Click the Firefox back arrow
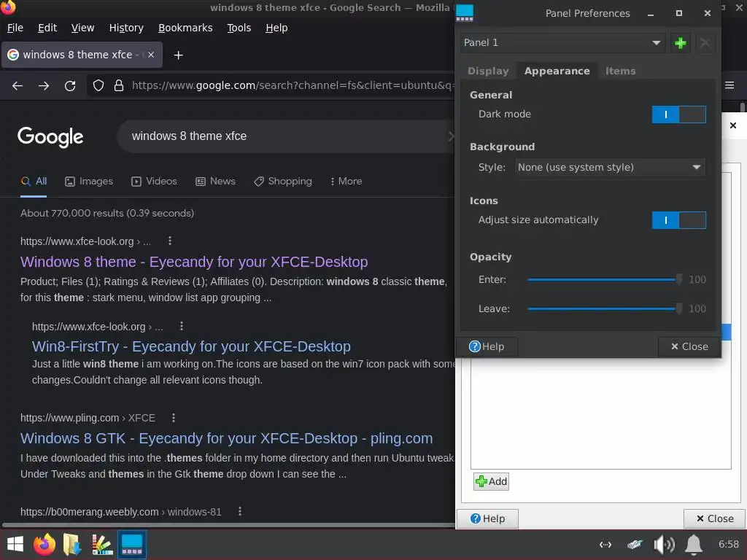 18,86
